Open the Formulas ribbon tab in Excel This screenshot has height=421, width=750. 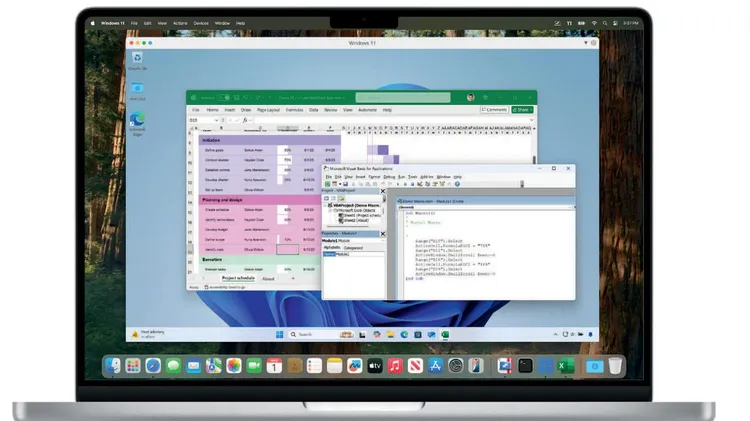[294, 109]
